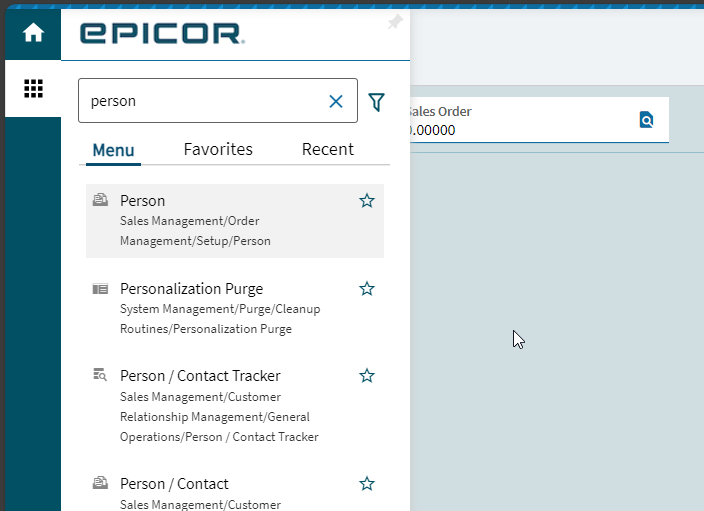
Task: Click the Epicor logo
Action: [163, 34]
